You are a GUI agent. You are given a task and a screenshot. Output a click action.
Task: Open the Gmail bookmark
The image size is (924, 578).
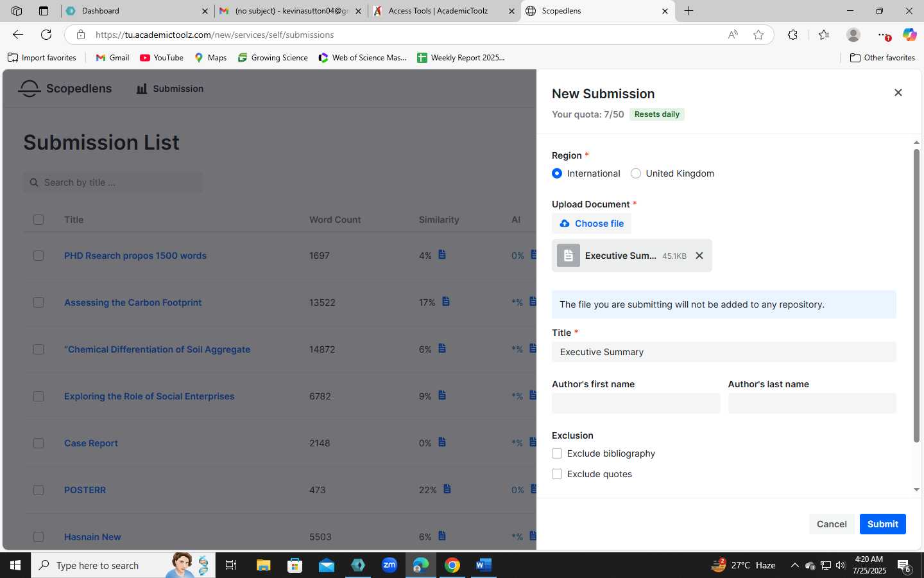112,58
